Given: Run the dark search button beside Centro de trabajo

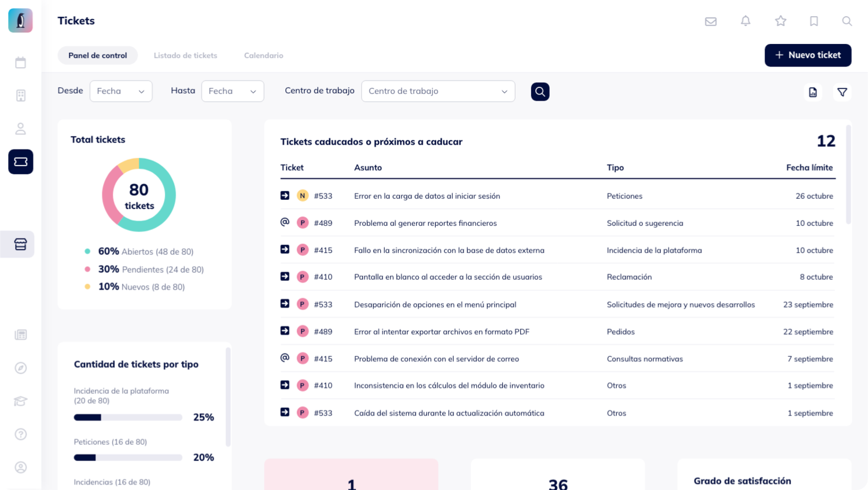Looking at the screenshot, I should (x=540, y=92).
